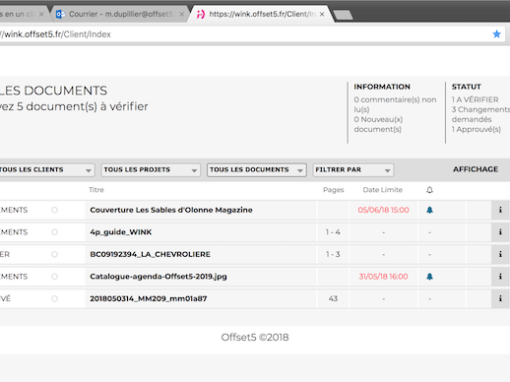Click the bell icon for Catalogue-agenda-Offset5-2019.jpg row
510x382 pixels.
pos(430,276)
